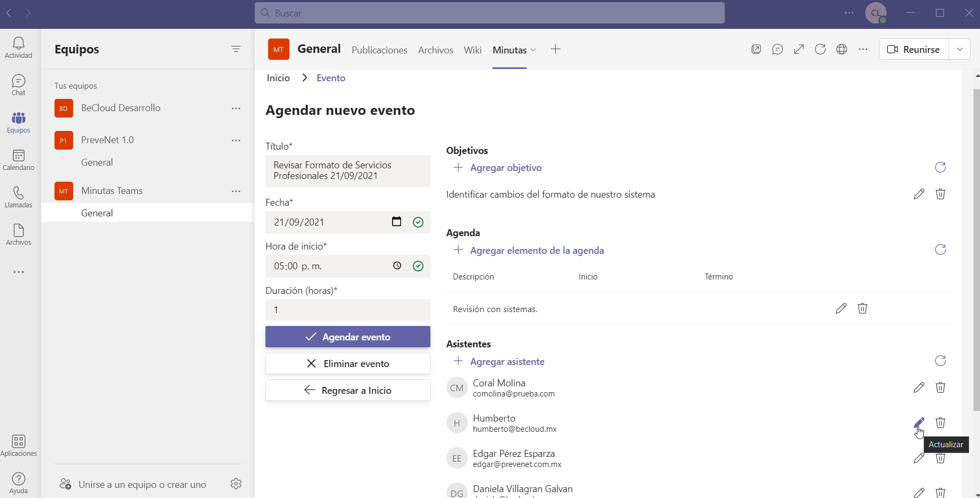Delete the Revisión con sistemas agenda item
980x498 pixels.
click(x=863, y=308)
